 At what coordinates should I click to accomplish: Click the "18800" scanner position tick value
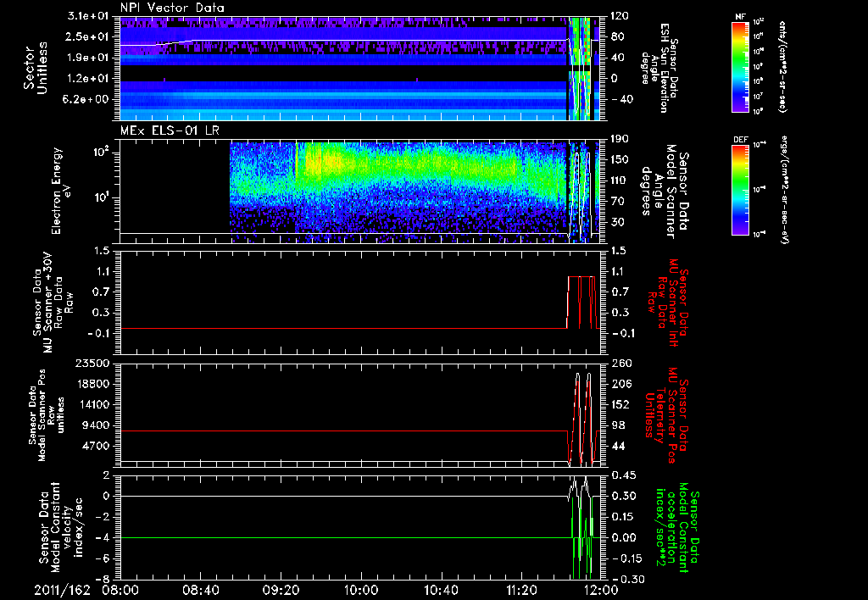point(92,384)
